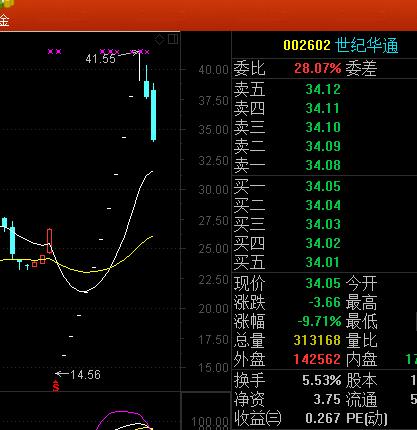Click the diamond icon above the chart
Screen dimensions: 417x430
click(159, 40)
